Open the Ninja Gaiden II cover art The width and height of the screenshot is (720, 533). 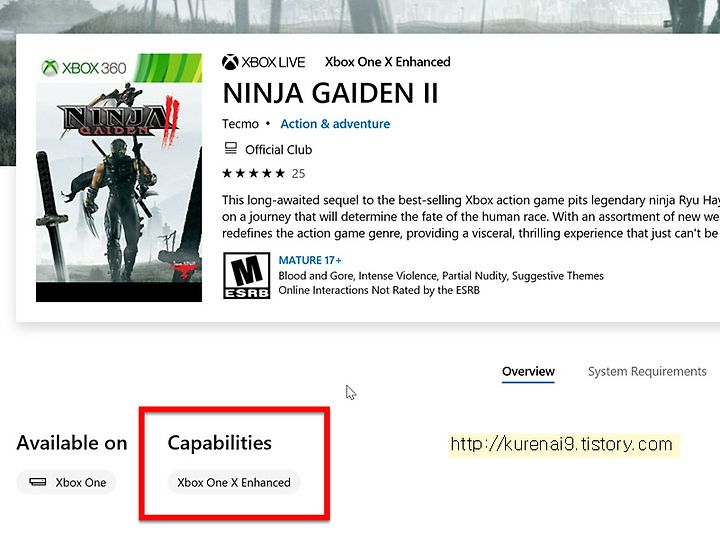[x=119, y=178]
